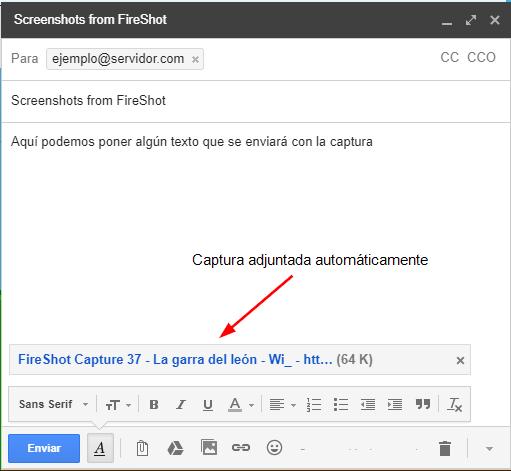Click the Enviar send button
Viewport: 511px width, 471px height.
tap(44, 448)
